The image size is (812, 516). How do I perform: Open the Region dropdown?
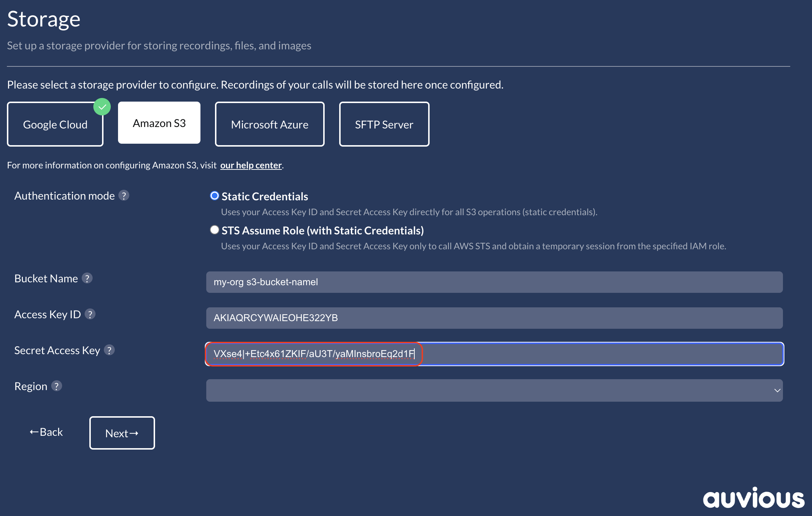[494, 390]
